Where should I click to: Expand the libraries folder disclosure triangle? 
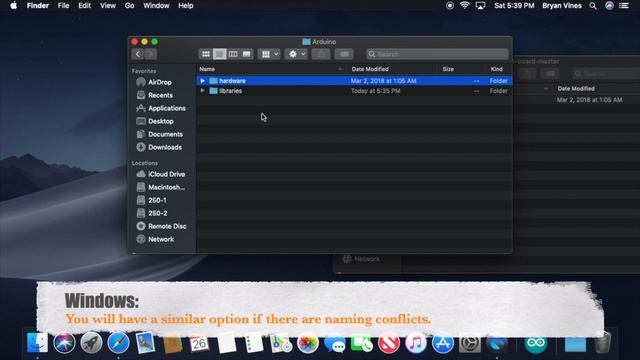[x=202, y=91]
